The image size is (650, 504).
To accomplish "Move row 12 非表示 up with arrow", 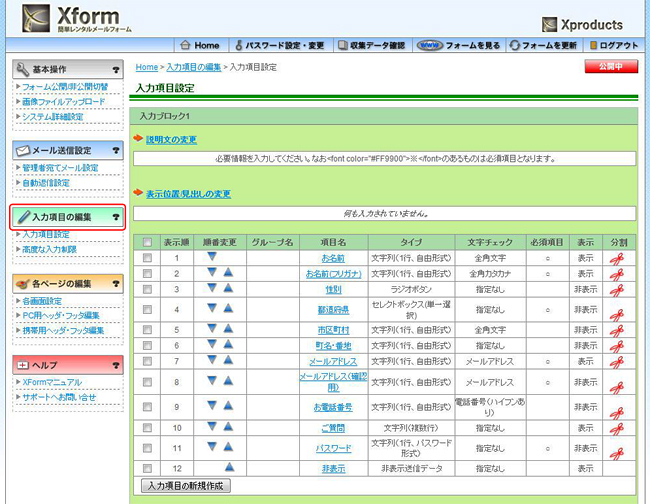I will click(x=229, y=467).
